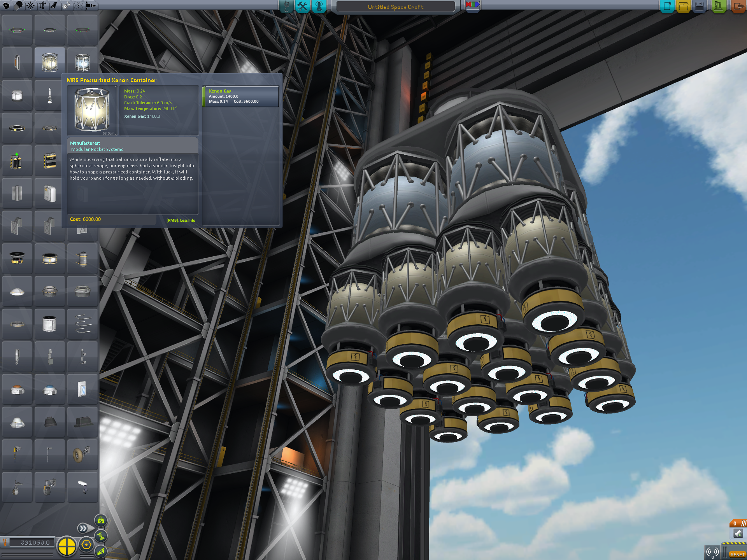Pick the green-topped battery bank part
Image resolution: width=747 pixels, height=560 pixels.
pyautogui.click(x=17, y=161)
